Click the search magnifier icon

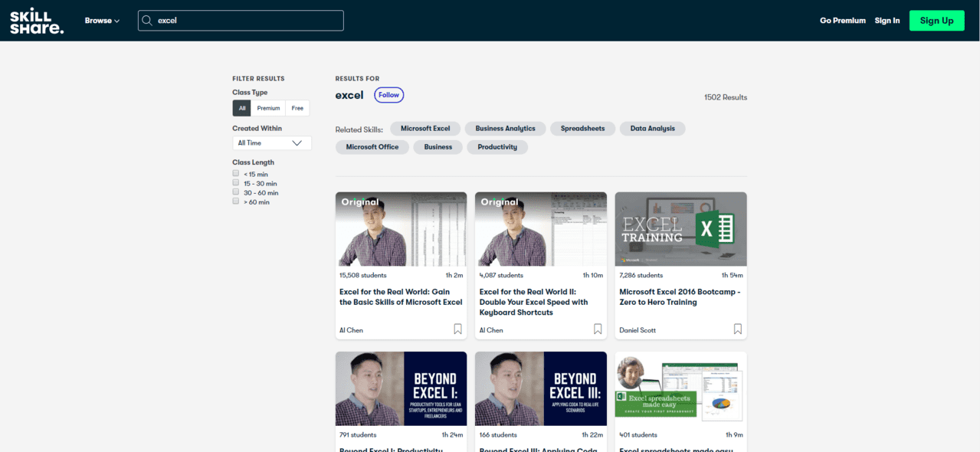147,21
